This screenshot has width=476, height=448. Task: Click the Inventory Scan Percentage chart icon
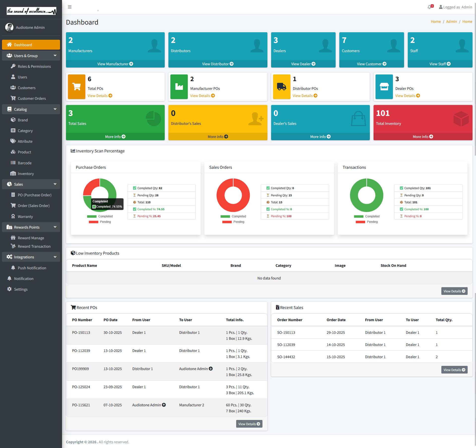click(73, 151)
